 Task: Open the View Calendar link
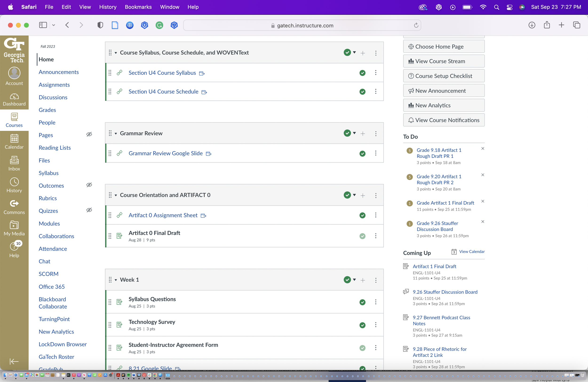(471, 251)
